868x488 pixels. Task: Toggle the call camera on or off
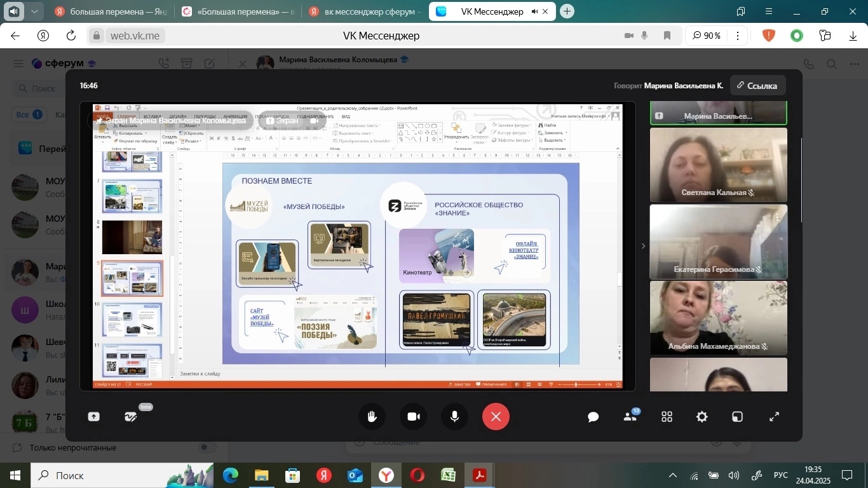[414, 417]
